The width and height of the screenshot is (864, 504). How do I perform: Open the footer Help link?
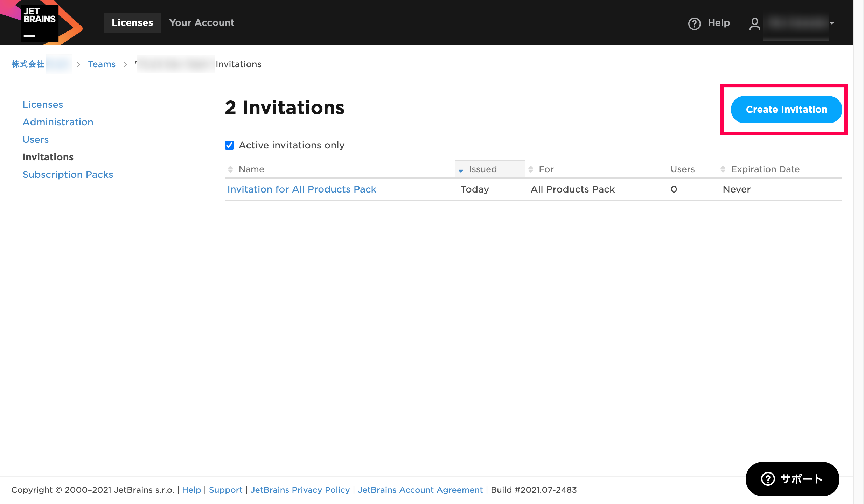191,490
